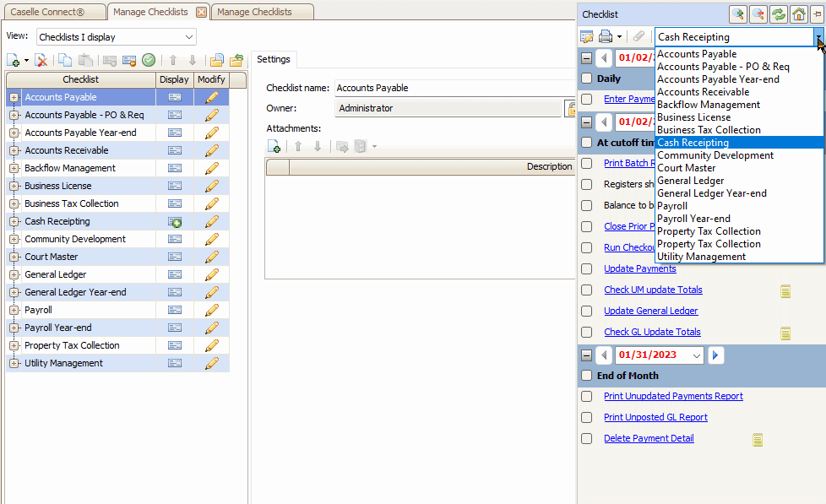
Task: Click the pencil Modify icon for Payroll
Action: (x=211, y=310)
